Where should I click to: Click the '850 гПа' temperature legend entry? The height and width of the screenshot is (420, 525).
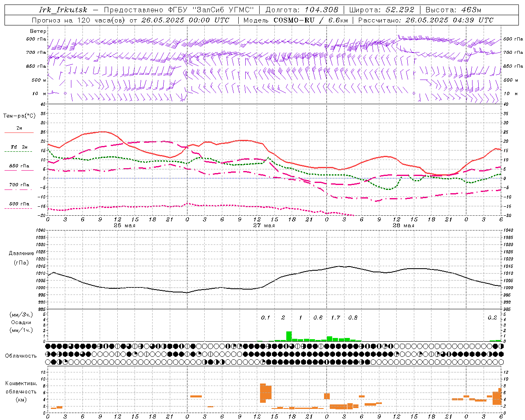click(19, 168)
